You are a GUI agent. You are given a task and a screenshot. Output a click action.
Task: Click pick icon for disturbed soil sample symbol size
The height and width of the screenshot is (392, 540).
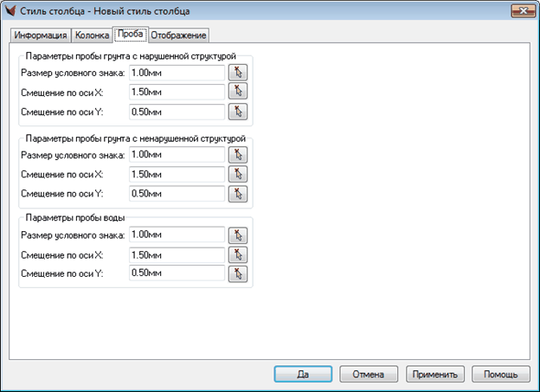[238, 72]
